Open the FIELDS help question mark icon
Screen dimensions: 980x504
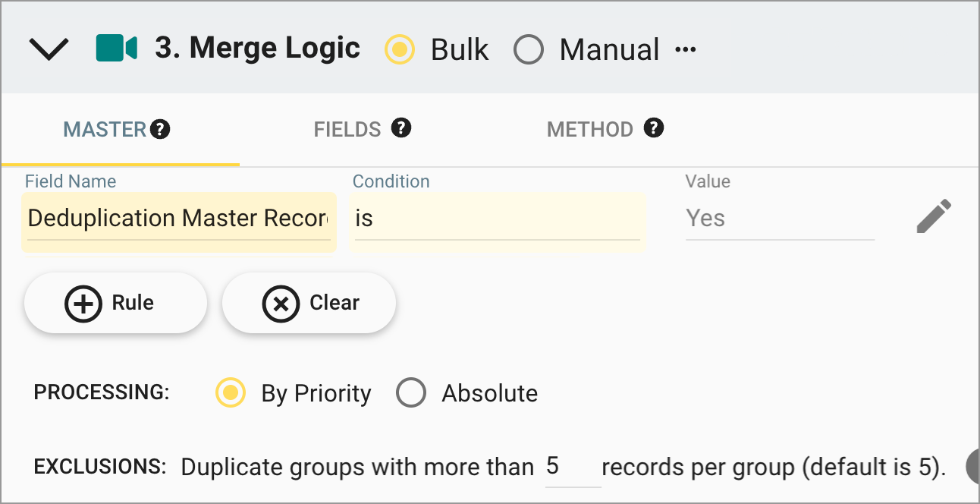[402, 128]
